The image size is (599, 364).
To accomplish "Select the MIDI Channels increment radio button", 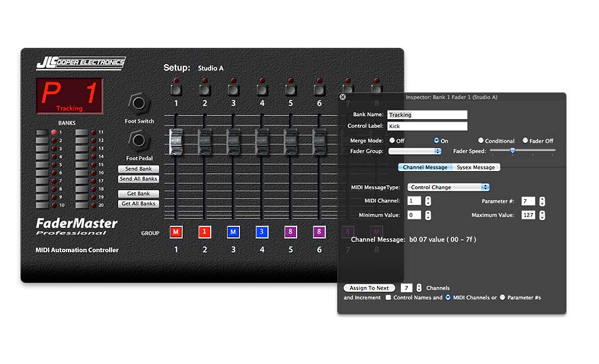I will coord(447,297).
